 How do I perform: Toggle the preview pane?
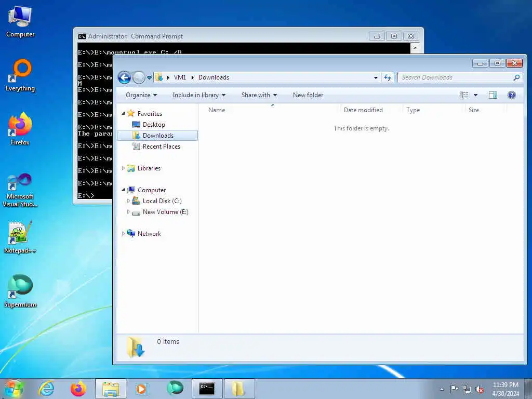click(493, 95)
